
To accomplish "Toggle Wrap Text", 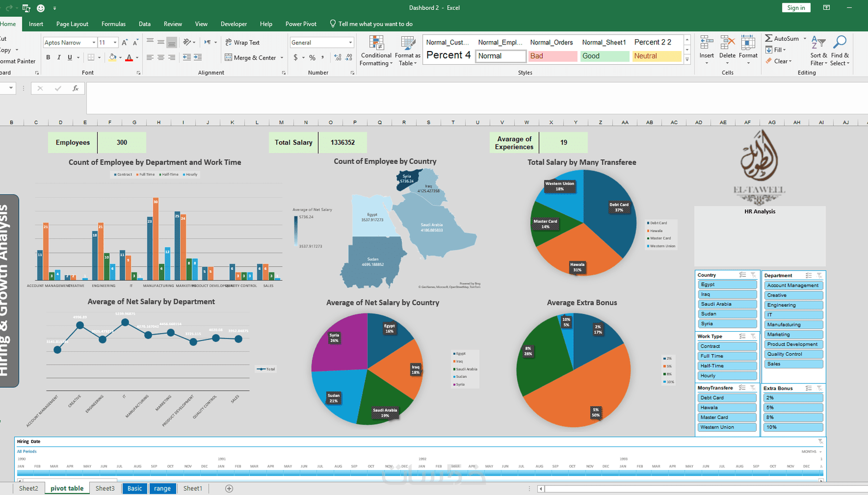I will click(243, 42).
